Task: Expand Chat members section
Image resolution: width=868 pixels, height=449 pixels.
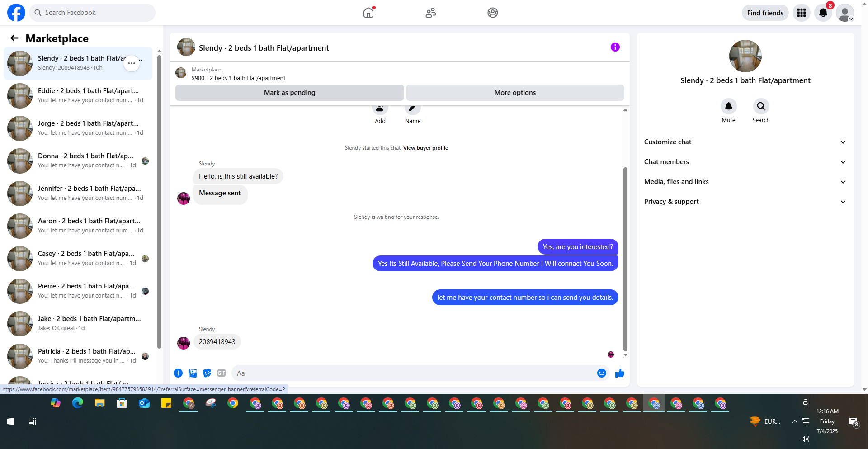Action: [x=745, y=162]
